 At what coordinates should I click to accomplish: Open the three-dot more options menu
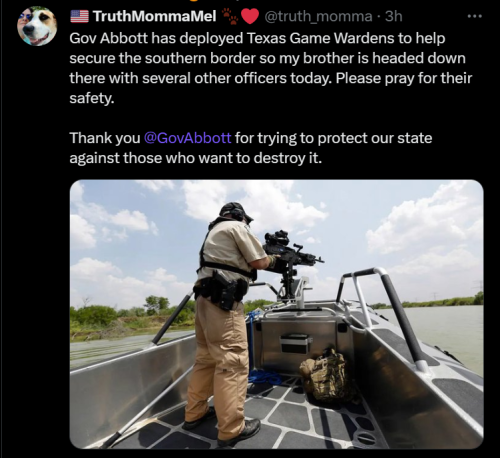coord(475,16)
